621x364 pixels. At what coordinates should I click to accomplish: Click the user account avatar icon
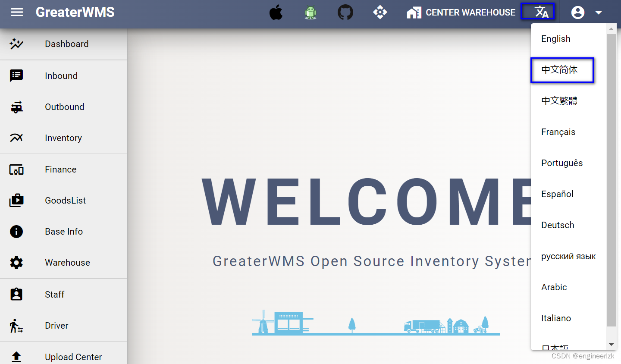click(x=578, y=13)
